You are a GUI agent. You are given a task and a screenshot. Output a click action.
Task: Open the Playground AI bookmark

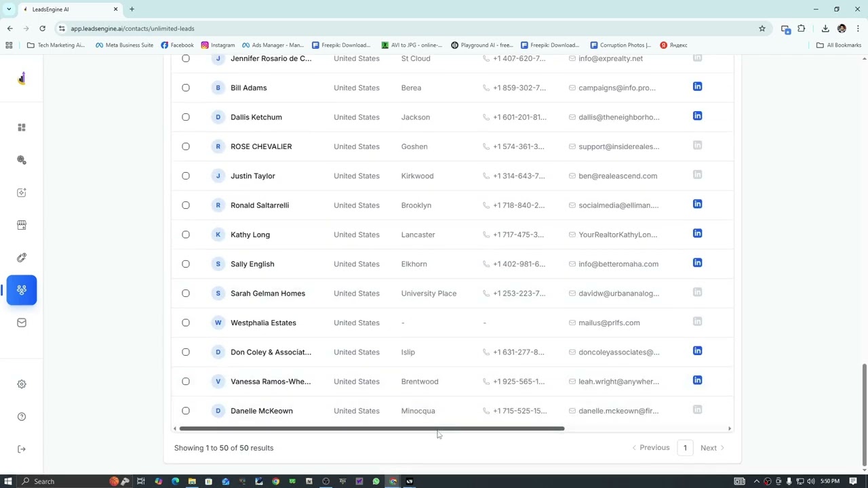482,45
